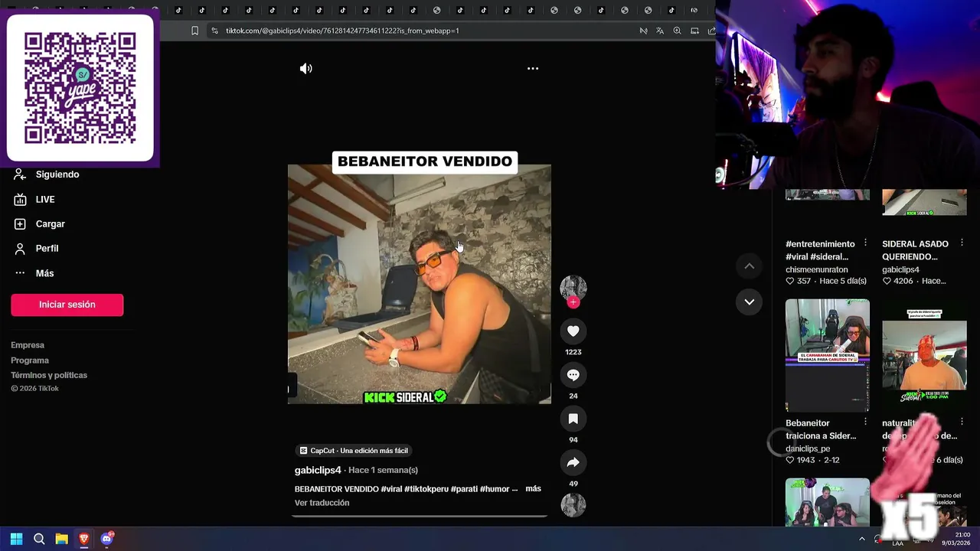
Task: Open File Explorer from taskbar
Action: click(61, 539)
